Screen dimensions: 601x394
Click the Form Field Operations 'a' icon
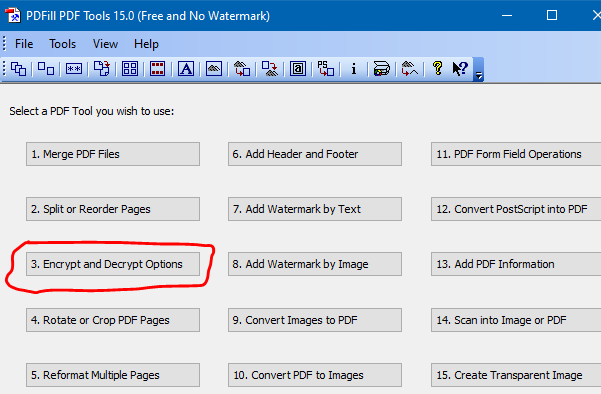click(298, 69)
